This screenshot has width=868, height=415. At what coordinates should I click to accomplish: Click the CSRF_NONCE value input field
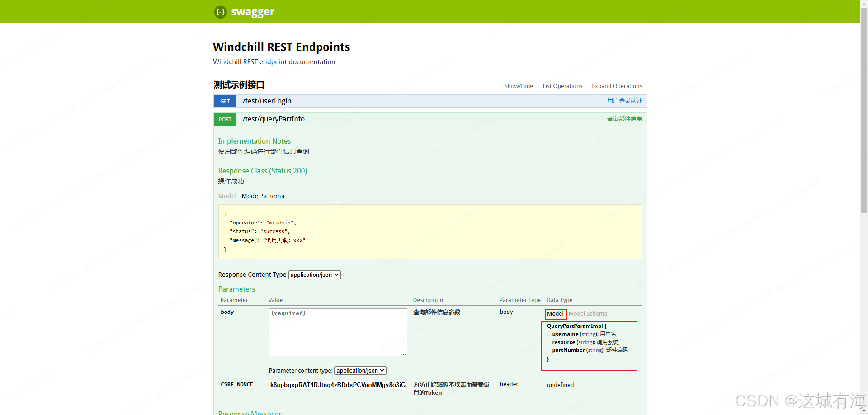(x=338, y=385)
